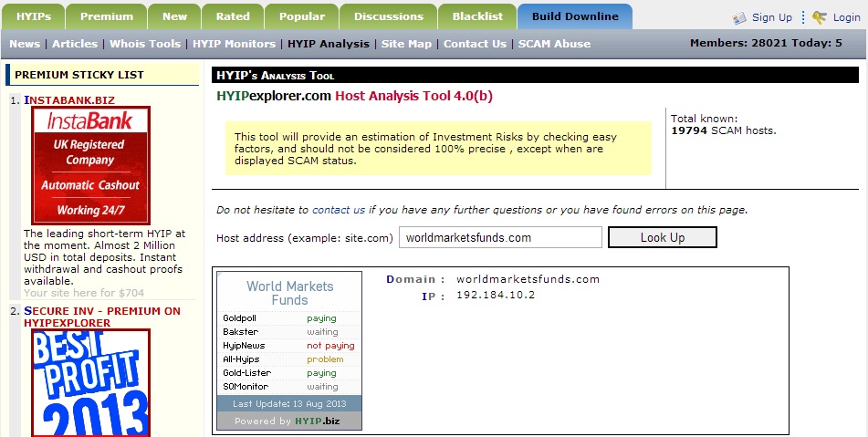The height and width of the screenshot is (437, 868).
Task: Click 'Host Analysis Tool 4.0(b)' heading
Action: (x=413, y=96)
